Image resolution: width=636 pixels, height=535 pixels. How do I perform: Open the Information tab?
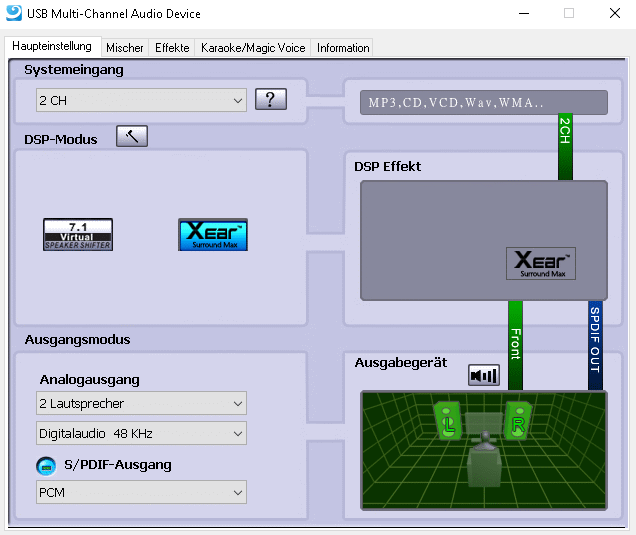(343, 48)
